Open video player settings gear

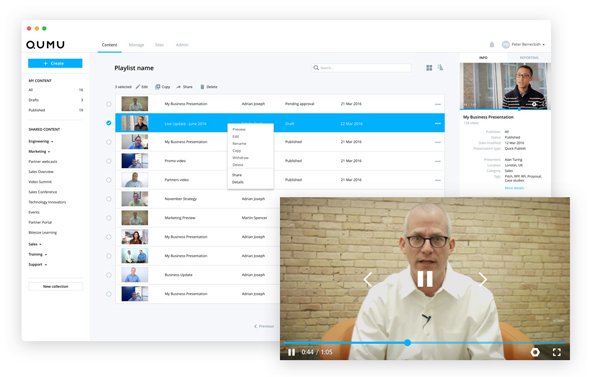click(535, 352)
